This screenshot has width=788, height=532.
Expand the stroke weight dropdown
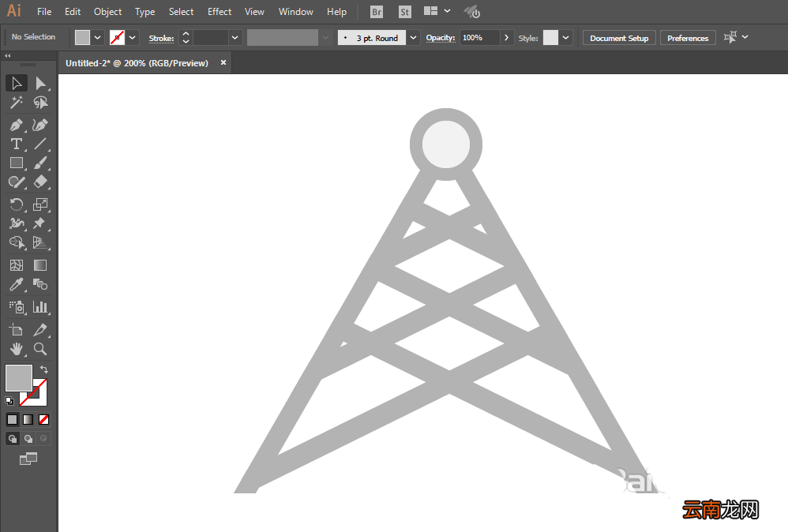click(x=235, y=38)
